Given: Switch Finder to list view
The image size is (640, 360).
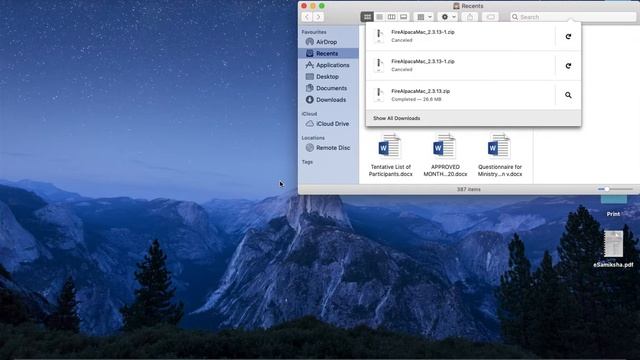Looking at the screenshot, I should [x=379, y=17].
